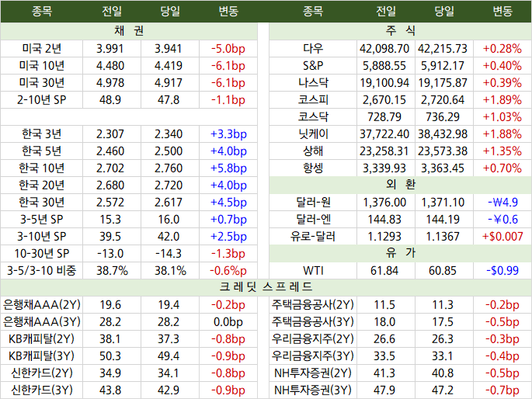Select the 달러-엔 row label
The image size is (532, 399).
tap(313, 220)
